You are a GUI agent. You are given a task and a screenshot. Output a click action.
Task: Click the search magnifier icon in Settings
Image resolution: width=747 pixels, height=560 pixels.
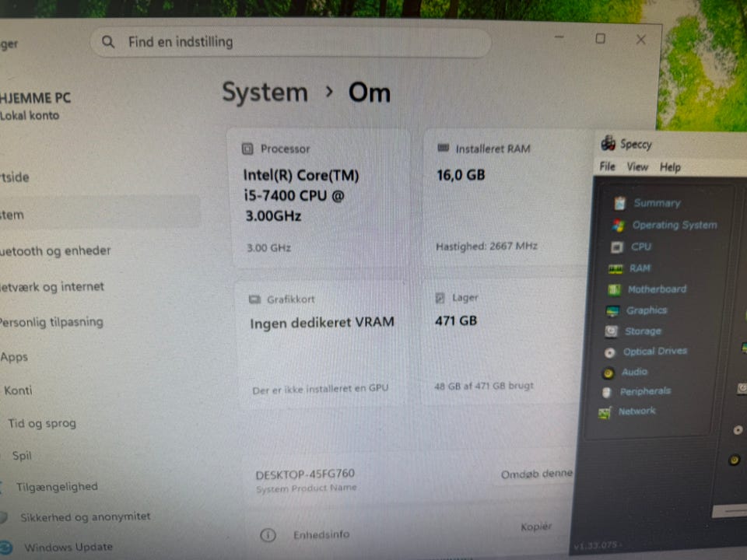tap(108, 42)
